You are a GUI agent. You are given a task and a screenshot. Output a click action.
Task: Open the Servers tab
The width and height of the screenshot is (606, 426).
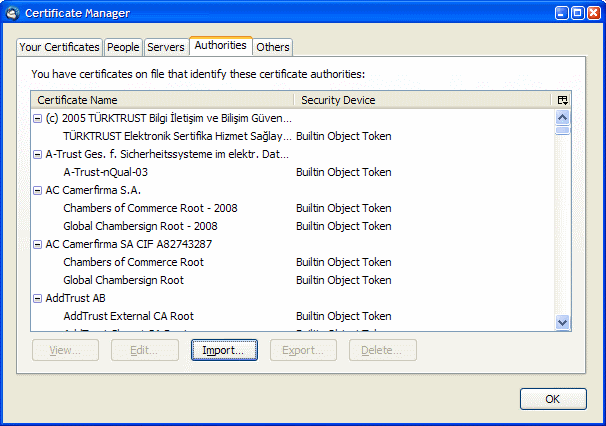coord(166,47)
